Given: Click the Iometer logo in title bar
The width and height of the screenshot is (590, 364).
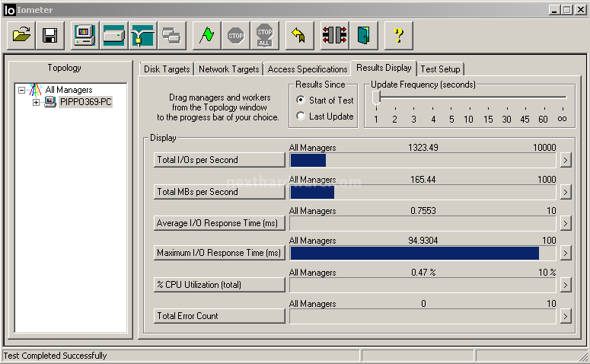Looking at the screenshot, I should [9, 10].
